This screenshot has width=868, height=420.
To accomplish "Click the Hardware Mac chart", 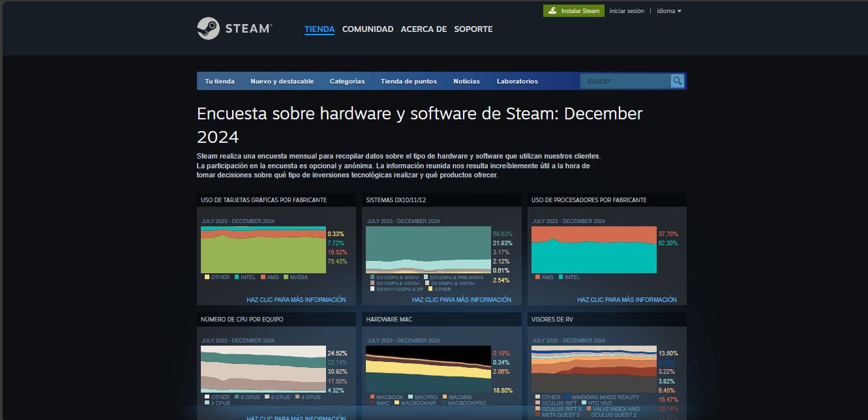I will (428, 368).
